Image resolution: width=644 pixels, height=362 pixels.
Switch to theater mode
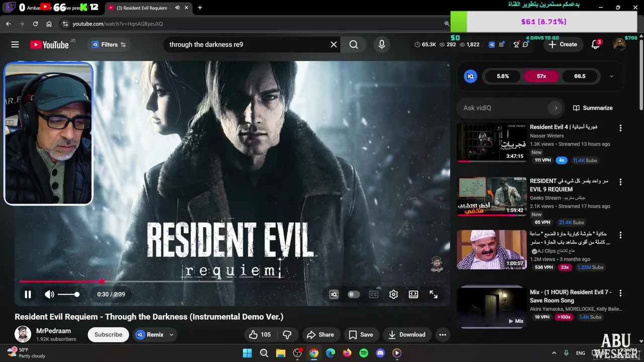(x=413, y=295)
